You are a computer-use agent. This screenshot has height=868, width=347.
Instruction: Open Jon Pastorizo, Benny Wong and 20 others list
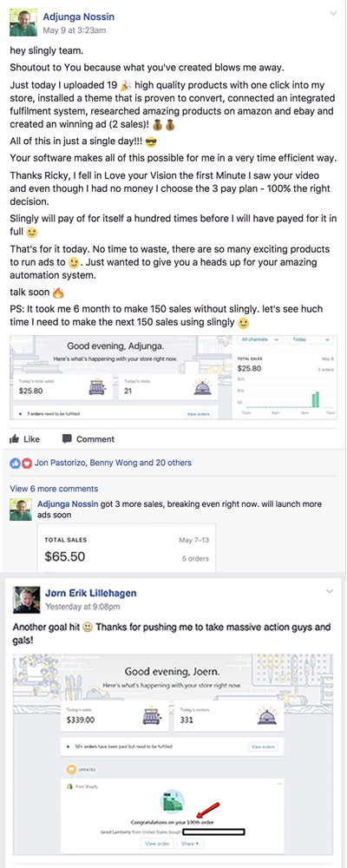pyautogui.click(x=113, y=463)
